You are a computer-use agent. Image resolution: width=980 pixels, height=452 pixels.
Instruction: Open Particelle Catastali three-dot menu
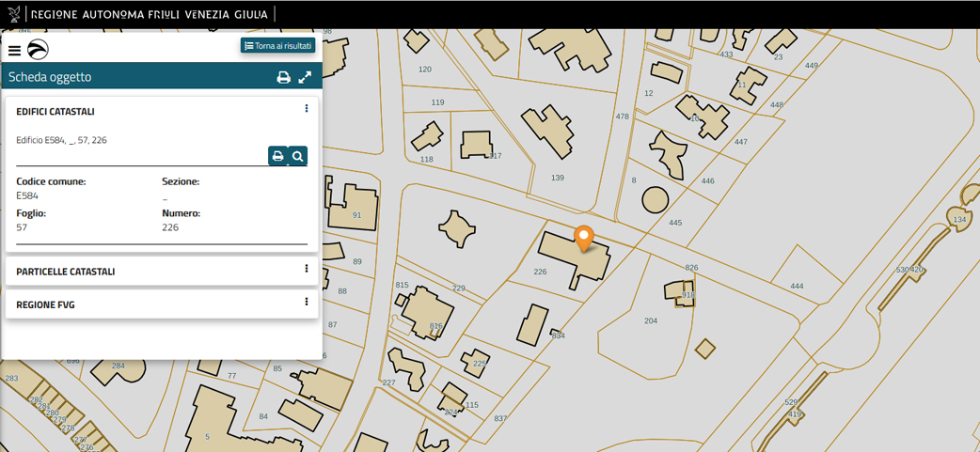coord(307,270)
